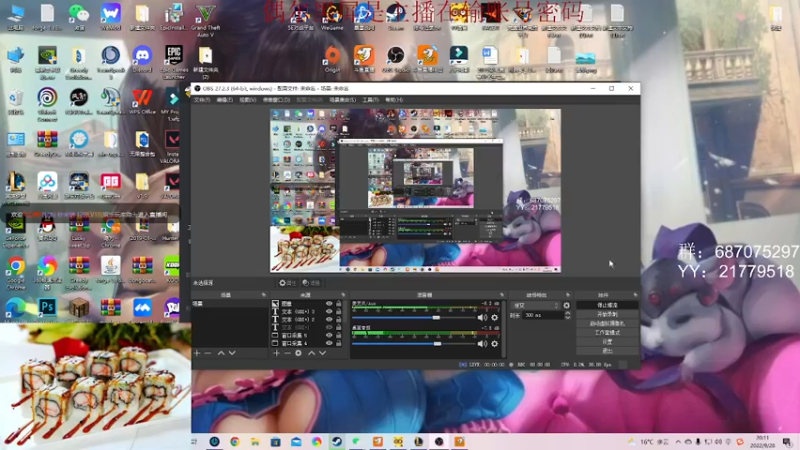Click the 退出 exit button in Controls
Screen dimensions: 800x450
607,351
